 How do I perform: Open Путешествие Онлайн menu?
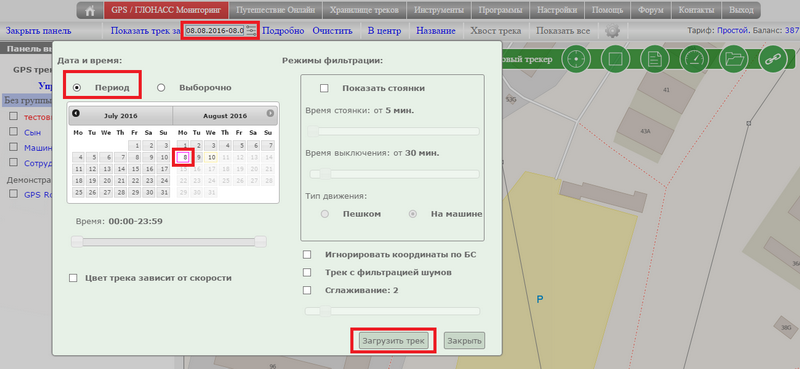tap(276, 10)
